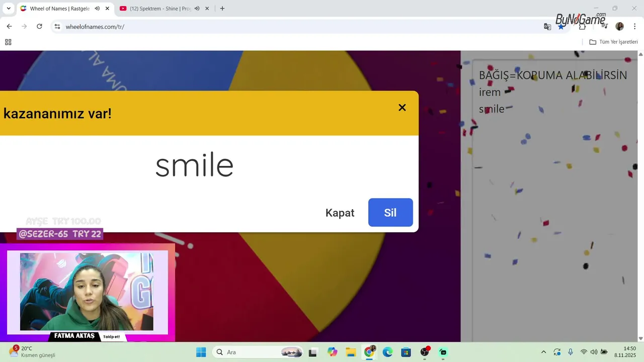Open the Windows Start menu
The height and width of the screenshot is (362, 644).
pyautogui.click(x=201, y=352)
